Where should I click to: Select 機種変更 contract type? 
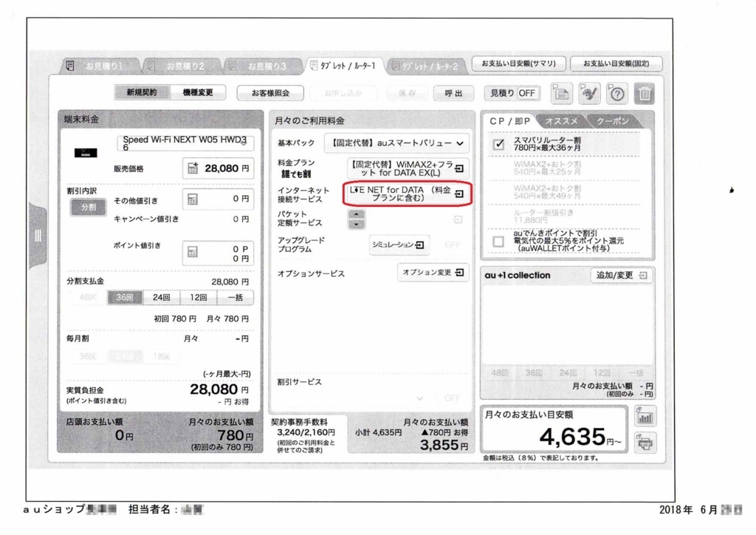tap(198, 92)
